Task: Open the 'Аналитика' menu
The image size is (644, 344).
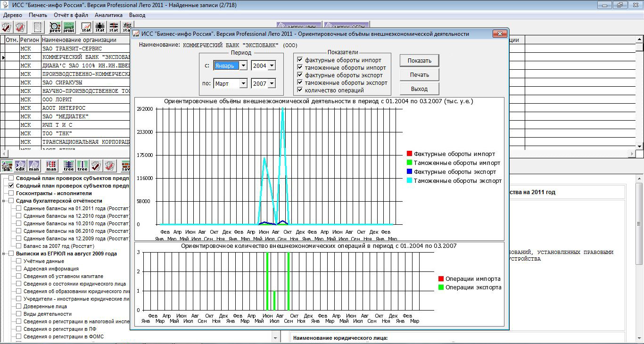Action: [108, 15]
